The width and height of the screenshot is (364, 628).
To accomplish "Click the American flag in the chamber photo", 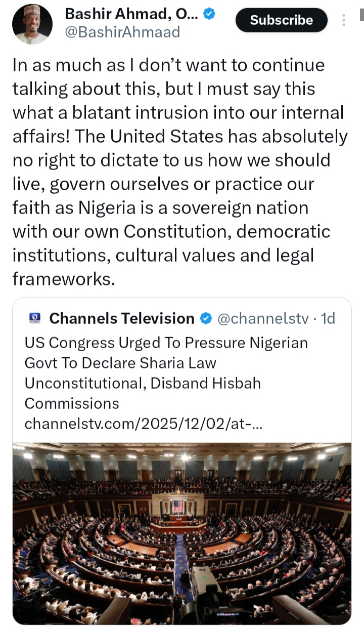I will pos(177,506).
